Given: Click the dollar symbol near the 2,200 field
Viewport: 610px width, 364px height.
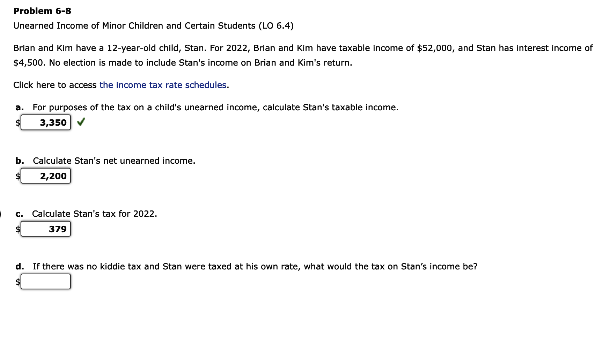Looking at the screenshot, I should click(17, 177).
